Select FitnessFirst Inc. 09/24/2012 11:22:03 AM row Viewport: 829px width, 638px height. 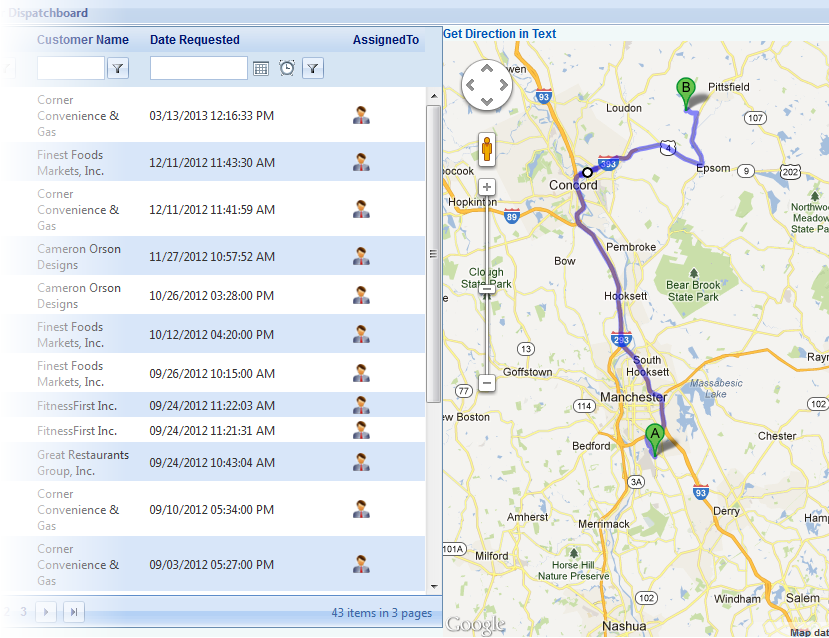(214, 405)
